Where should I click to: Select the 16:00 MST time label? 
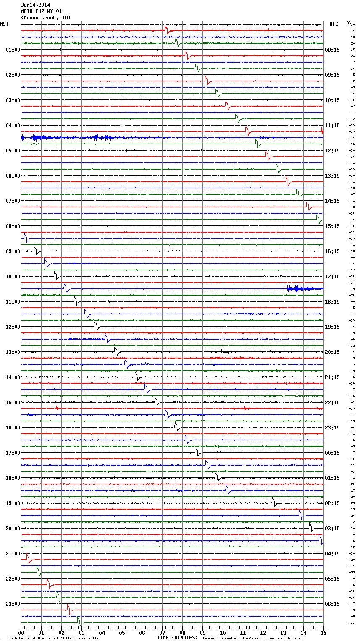tap(13, 428)
